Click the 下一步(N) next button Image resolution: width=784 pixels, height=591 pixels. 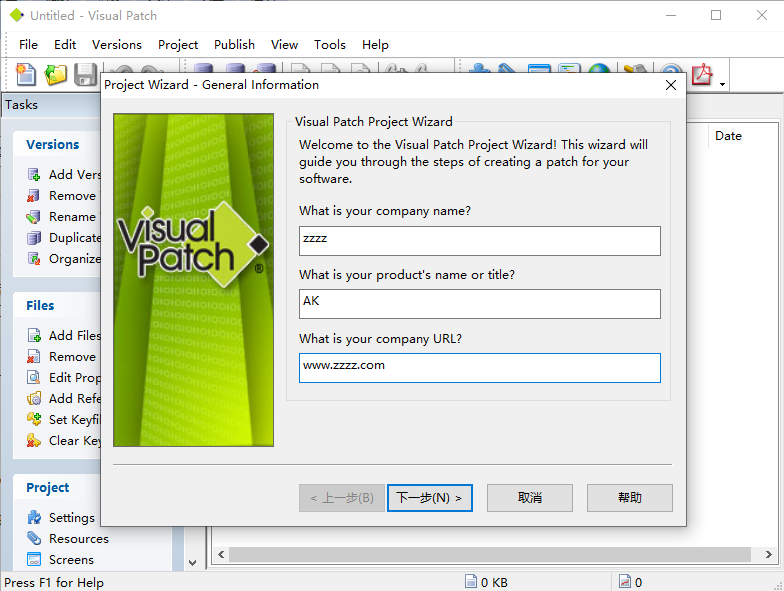(430, 498)
